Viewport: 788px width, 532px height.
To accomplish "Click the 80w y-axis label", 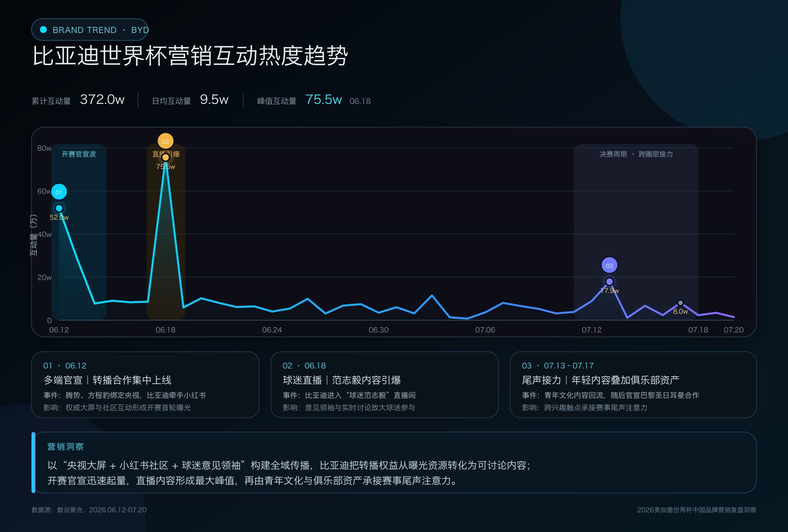I will 44,148.
